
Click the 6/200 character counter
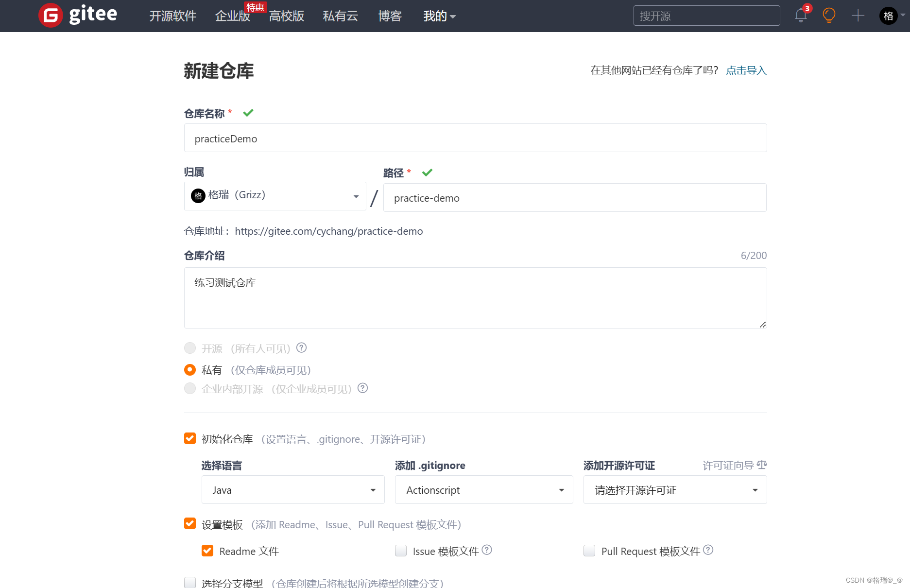(754, 256)
